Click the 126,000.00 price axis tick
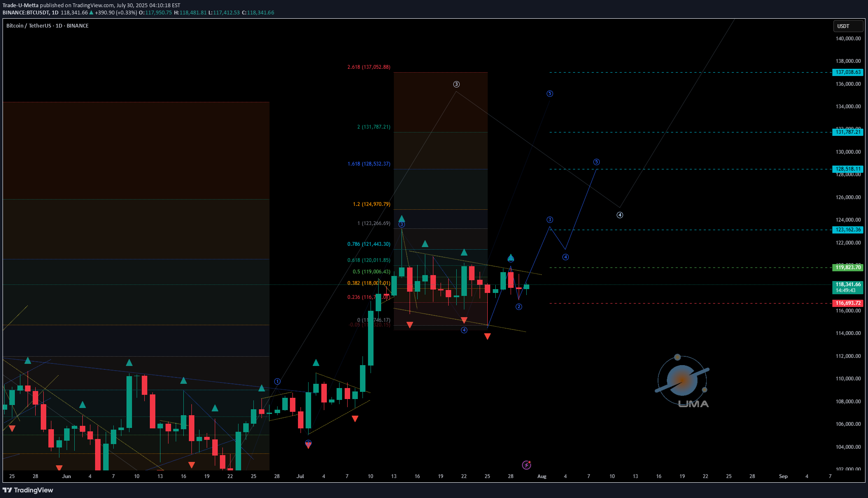 (x=848, y=197)
